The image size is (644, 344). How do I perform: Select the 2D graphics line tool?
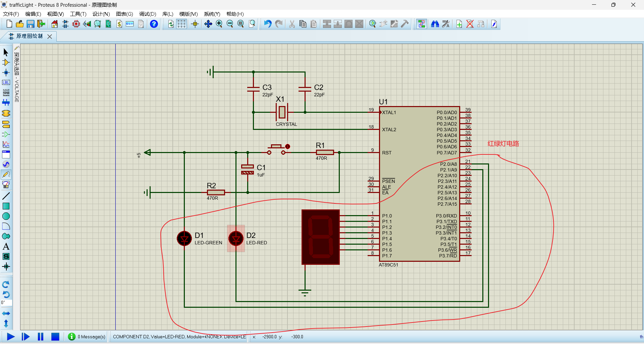pyautogui.click(x=6, y=196)
